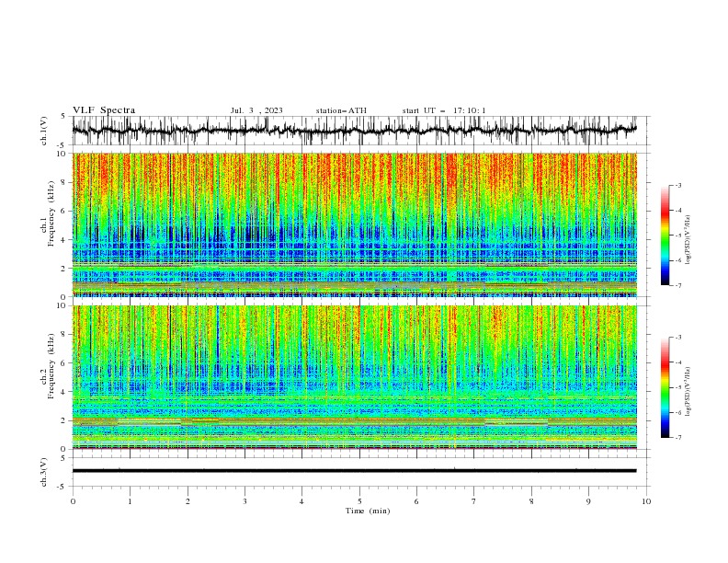Click the ch.1 PSD color bar
The width and height of the screenshot is (728, 563).
(x=665, y=236)
